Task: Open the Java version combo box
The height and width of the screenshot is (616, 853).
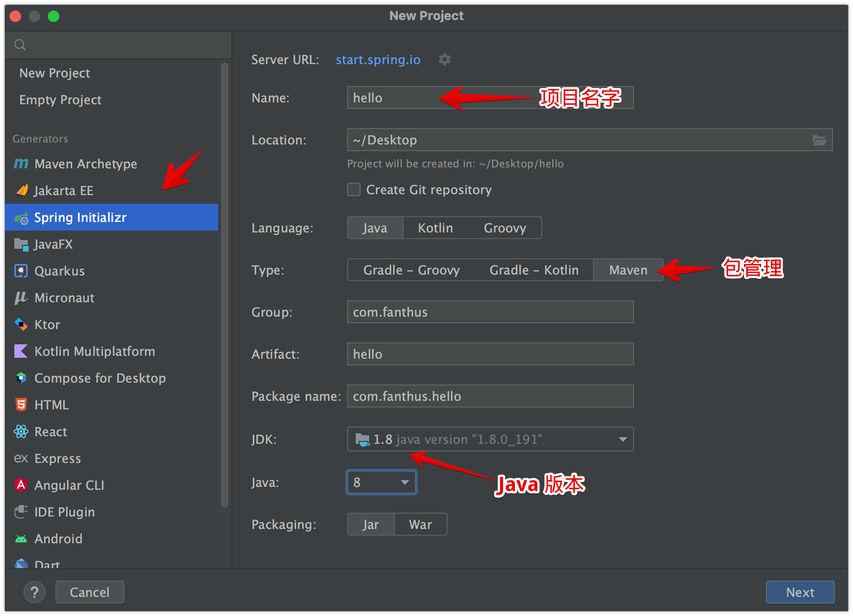Action: (x=381, y=483)
